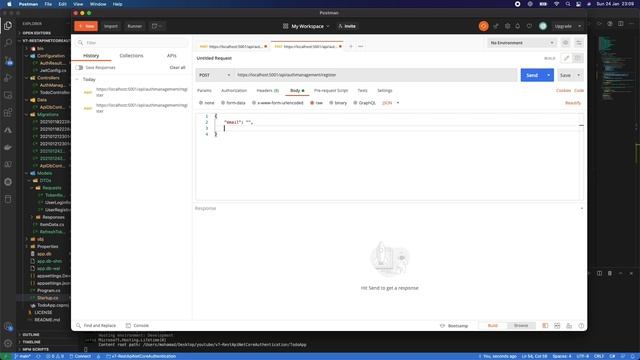The height and width of the screenshot is (360, 640).
Task: Open Postman Bootcamp
Action: click(x=453, y=326)
